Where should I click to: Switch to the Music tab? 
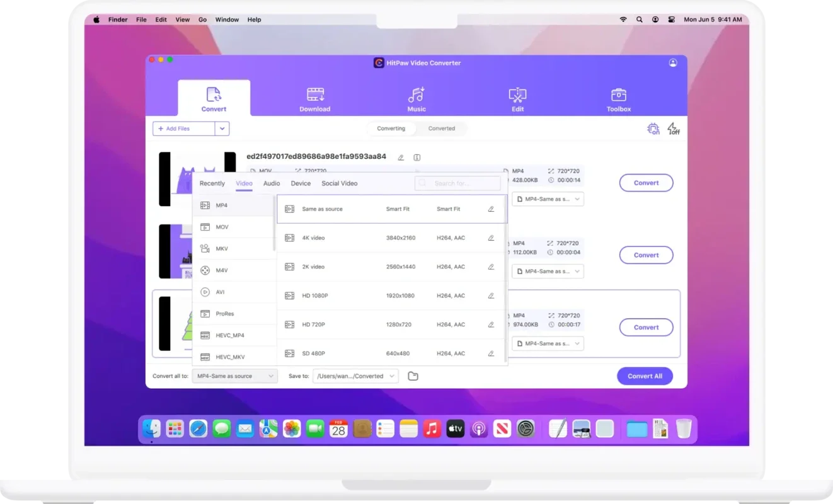(417, 100)
